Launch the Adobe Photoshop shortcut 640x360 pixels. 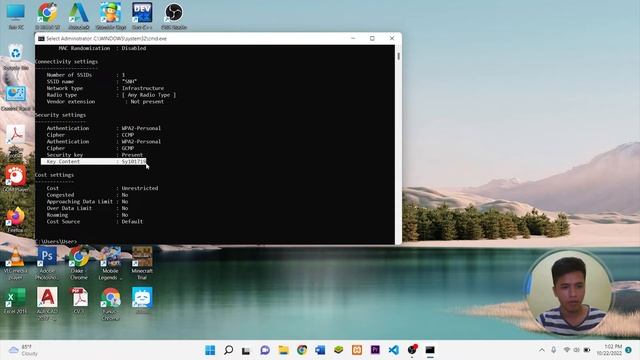[47, 263]
